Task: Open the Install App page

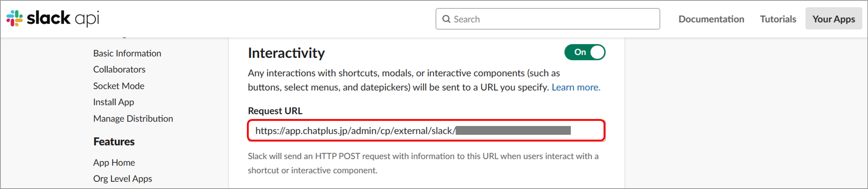Action: [114, 102]
